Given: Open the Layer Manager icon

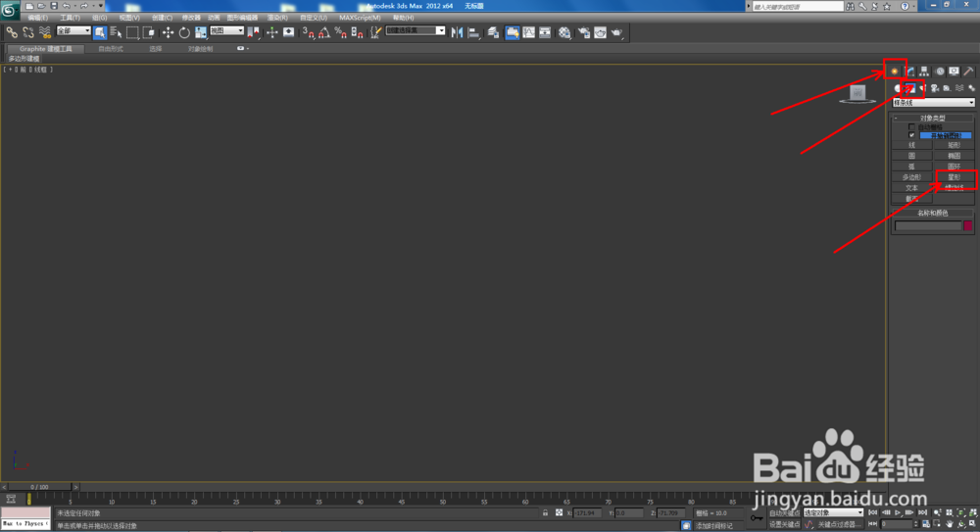Looking at the screenshot, I should [494, 32].
